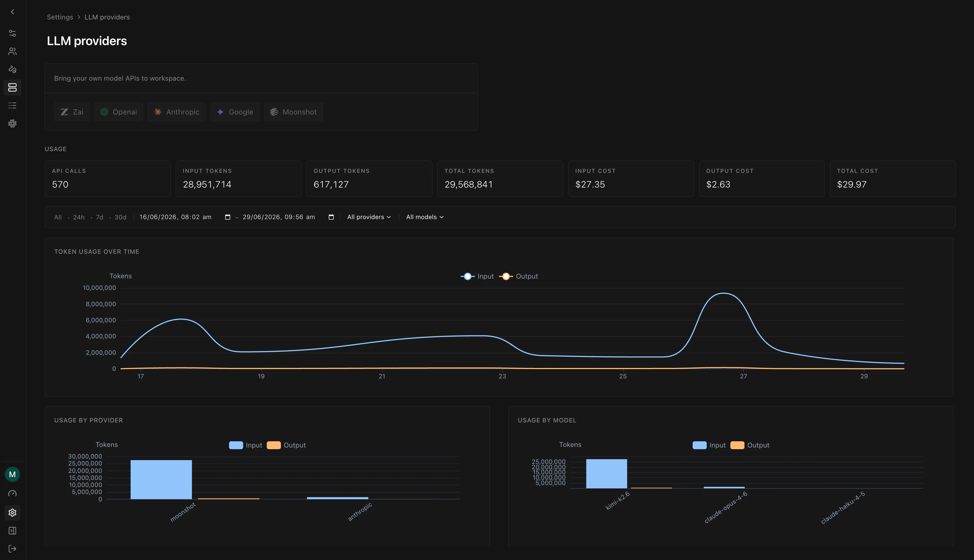This screenshot has height=560, width=974.
Task: Open calendar picker for end date
Action: tap(331, 217)
